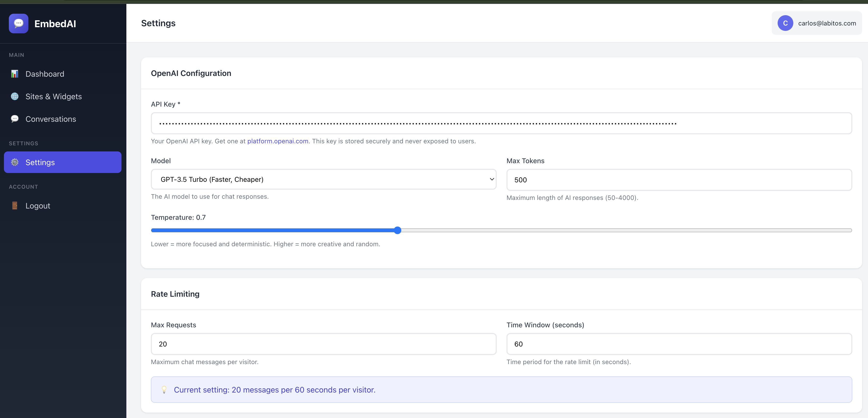Viewport: 868px width, 418px height.
Task: Click the Sites & Widgets globe icon
Action: point(14,96)
